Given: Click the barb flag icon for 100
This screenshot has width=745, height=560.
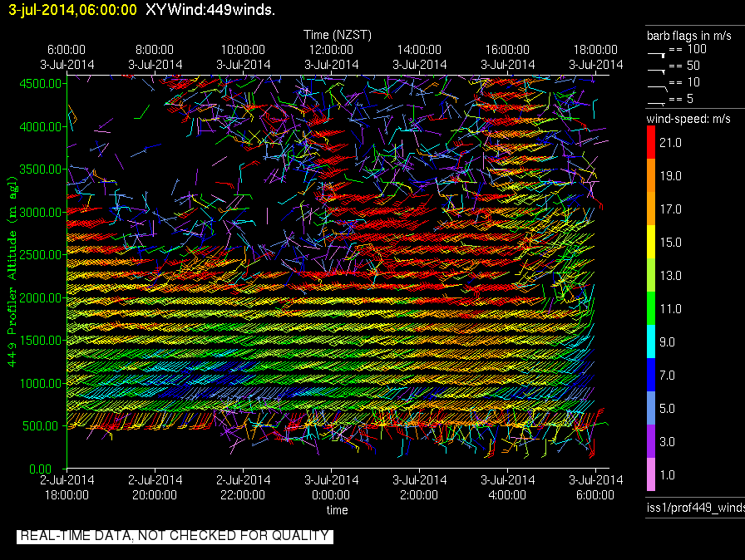Looking at the screenshot, I should pos(656,55).
